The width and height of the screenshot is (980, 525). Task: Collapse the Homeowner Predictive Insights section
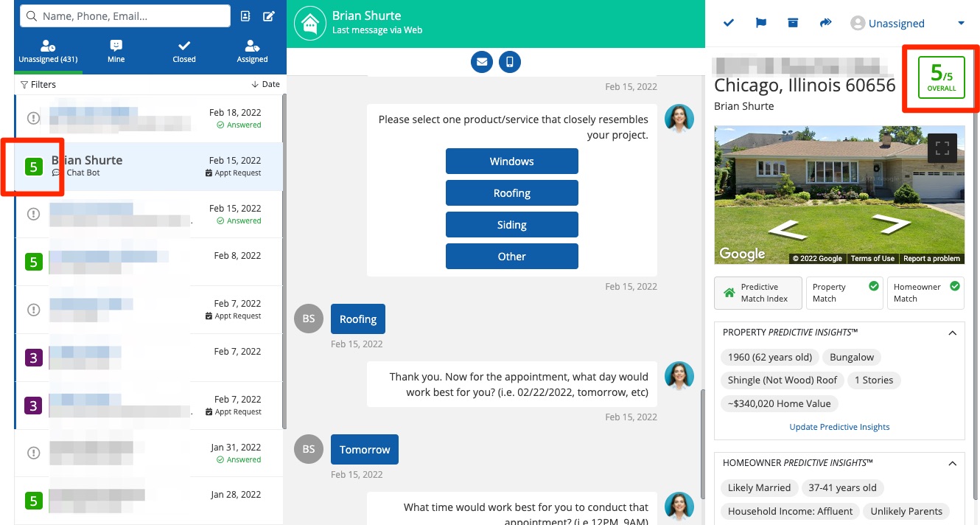952,464
